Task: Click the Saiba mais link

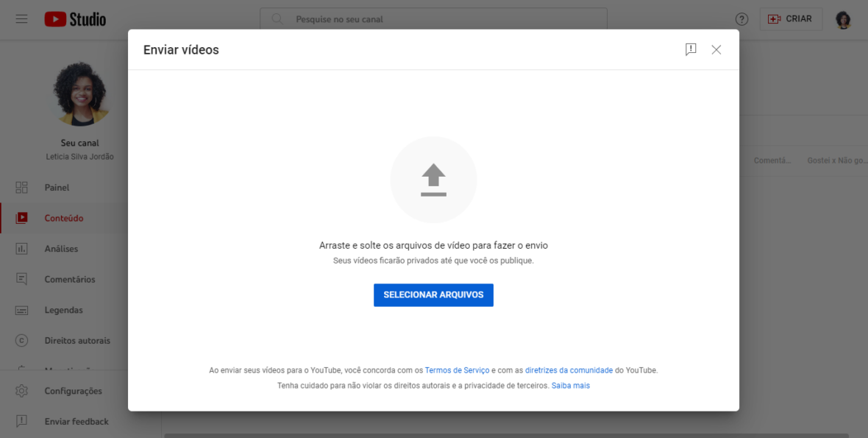Action: [x=570, y=385]
